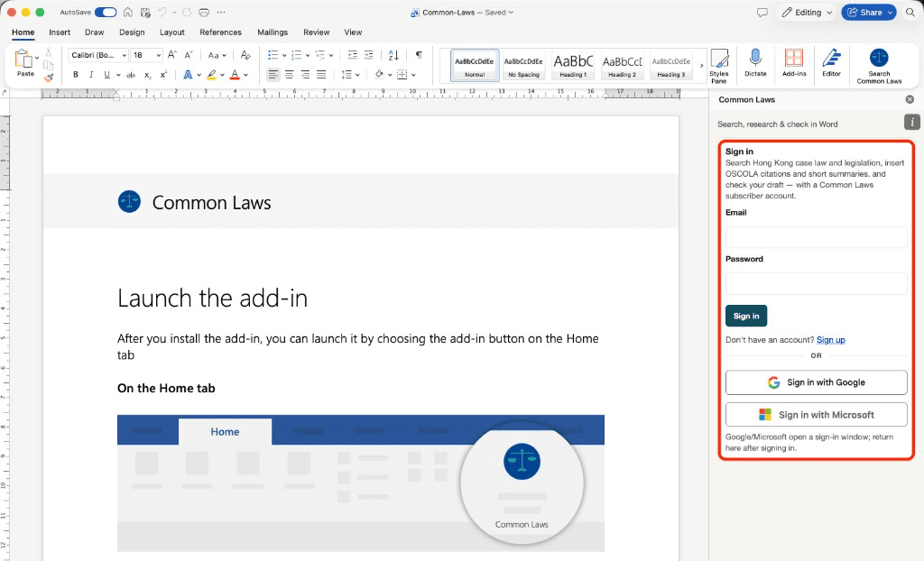The width and height of the screenshot is (924, 561).
Task: Open the bullet list dropdown arrow
Action: [284, 55]
